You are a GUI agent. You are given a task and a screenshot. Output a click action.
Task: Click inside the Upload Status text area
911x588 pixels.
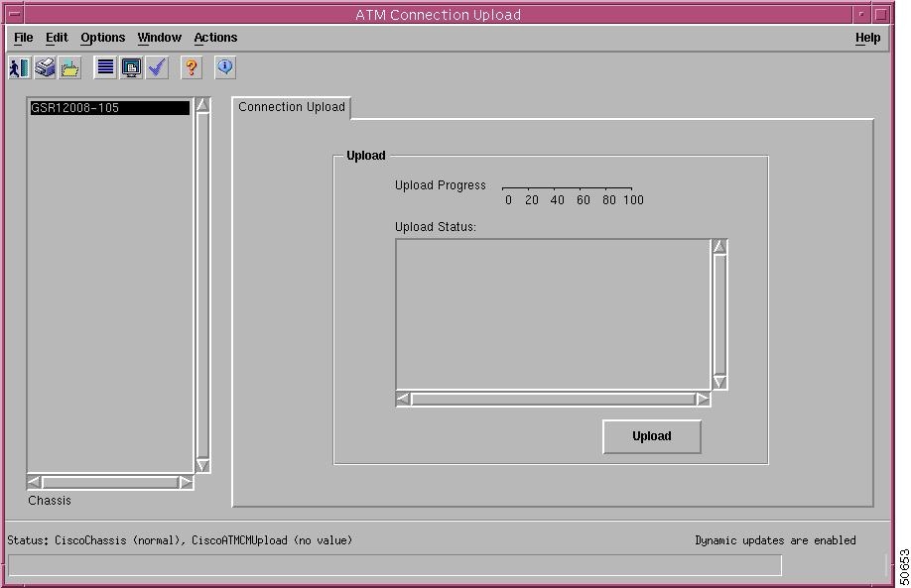coord(553,314)
